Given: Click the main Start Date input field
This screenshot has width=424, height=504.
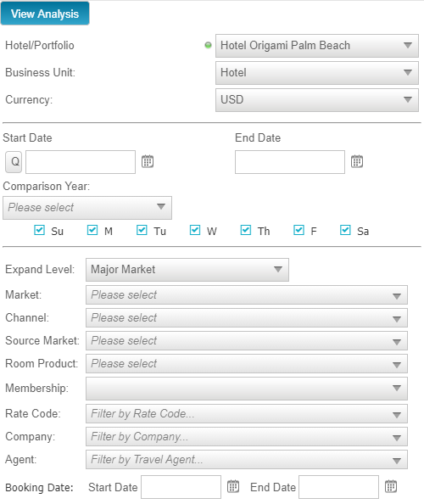Looking at the screenshot, I should click(x=81, y=162).
